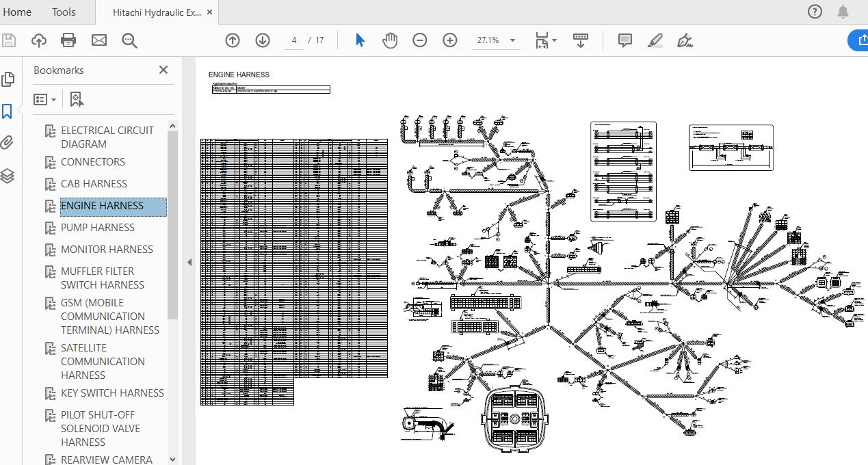Open Page Thumbnails panel icon
Screen dimensions: 868x465
point(8,79)
